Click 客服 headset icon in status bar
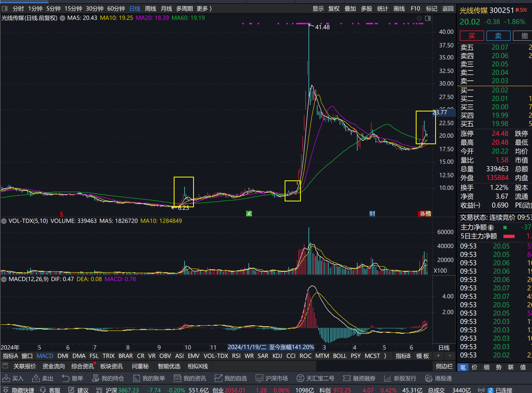 (43, 390)
